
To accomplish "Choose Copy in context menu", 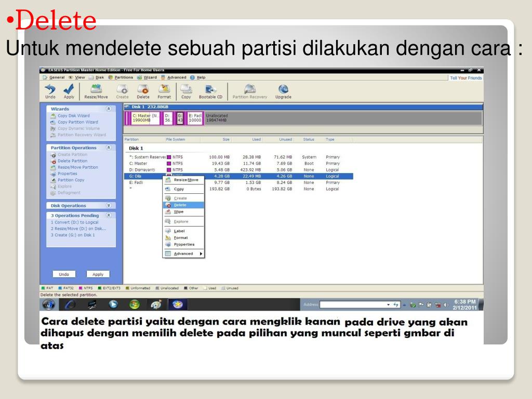I will point(183,189).
